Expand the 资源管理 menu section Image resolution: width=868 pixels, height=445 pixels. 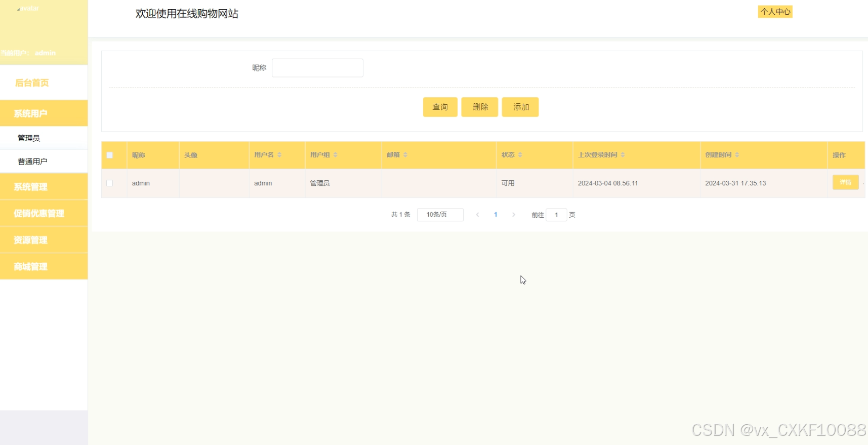point(44,240)
